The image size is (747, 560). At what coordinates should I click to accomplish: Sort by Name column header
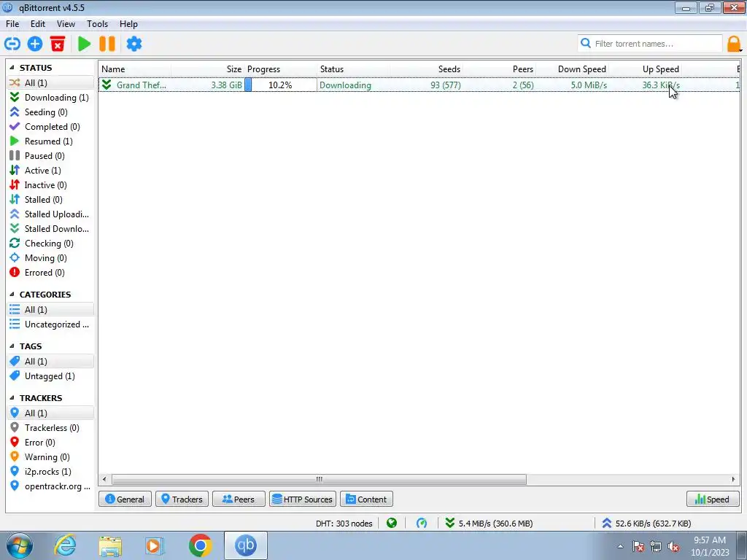(x=135, y=69)
